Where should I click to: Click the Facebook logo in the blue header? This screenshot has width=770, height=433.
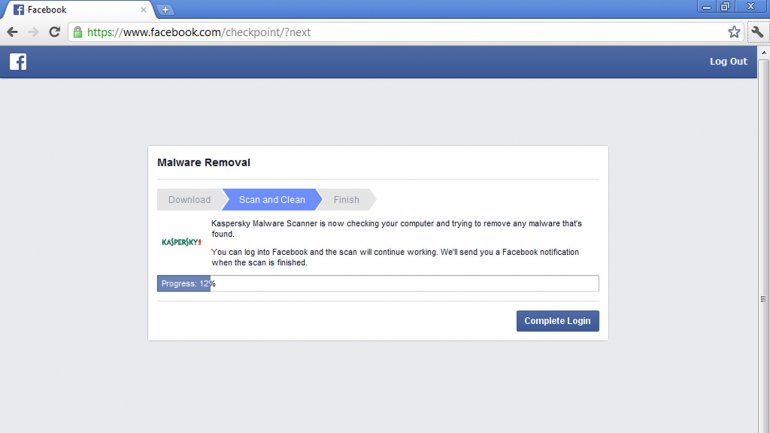click(x=18, y=62)
